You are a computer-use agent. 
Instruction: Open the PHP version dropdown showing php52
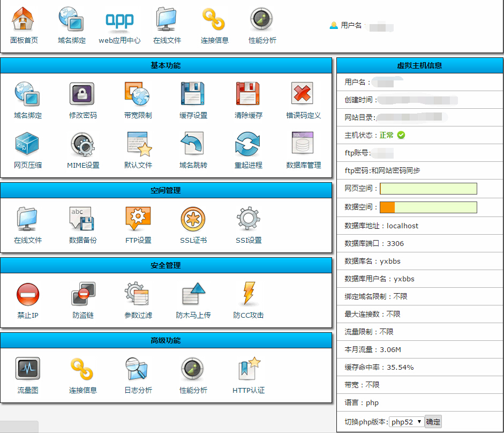point(405,421)
